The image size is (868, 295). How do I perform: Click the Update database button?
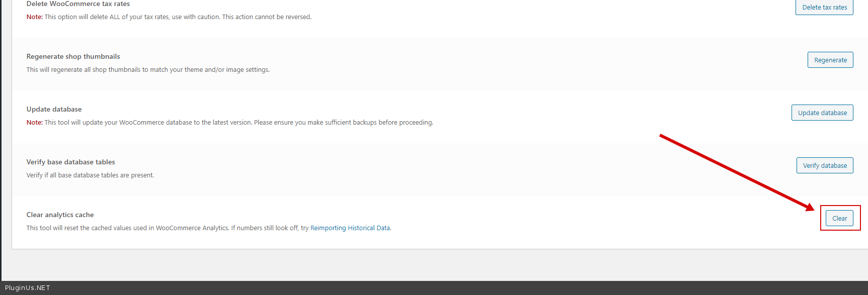point(822,113)
